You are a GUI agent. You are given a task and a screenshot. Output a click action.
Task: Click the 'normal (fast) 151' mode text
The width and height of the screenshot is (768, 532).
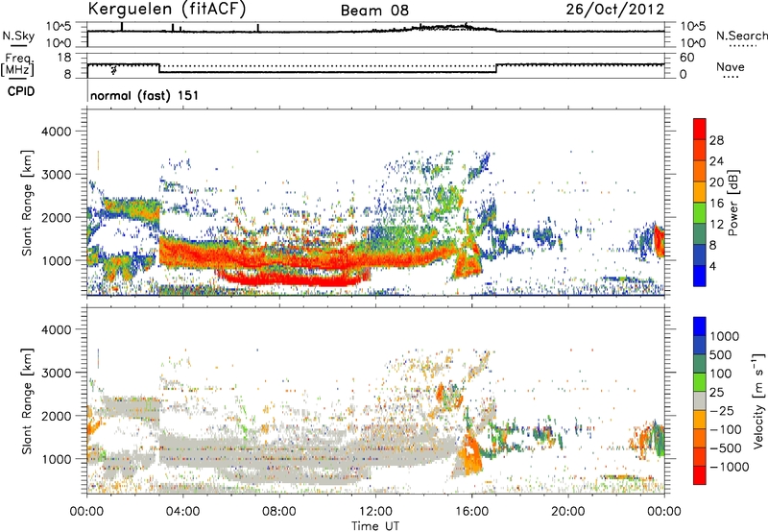click(x=145, y=95)
